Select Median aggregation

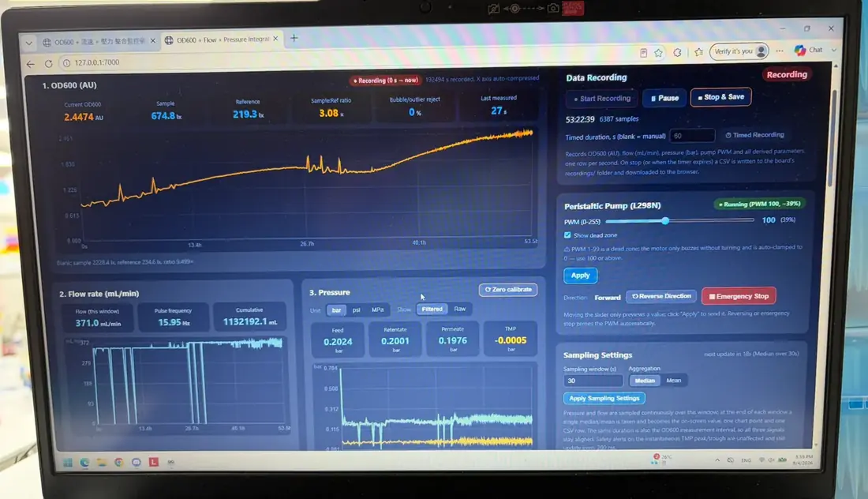pyautogui.click(x=644, y=381)
